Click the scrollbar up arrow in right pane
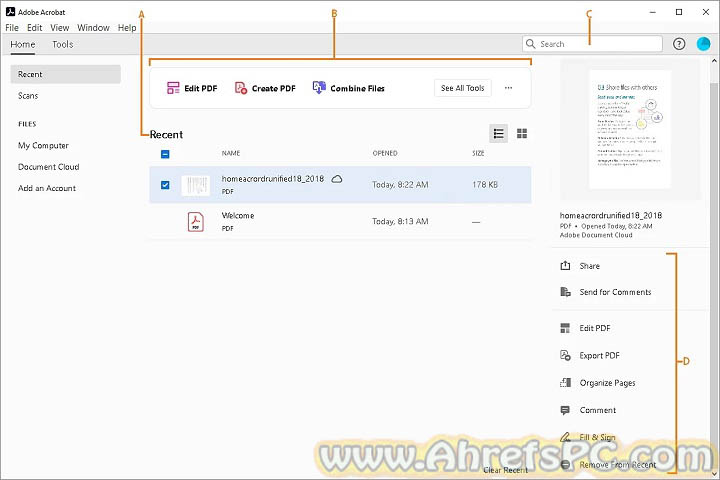The height and width of the screenshot is (480, 720). 714,60
